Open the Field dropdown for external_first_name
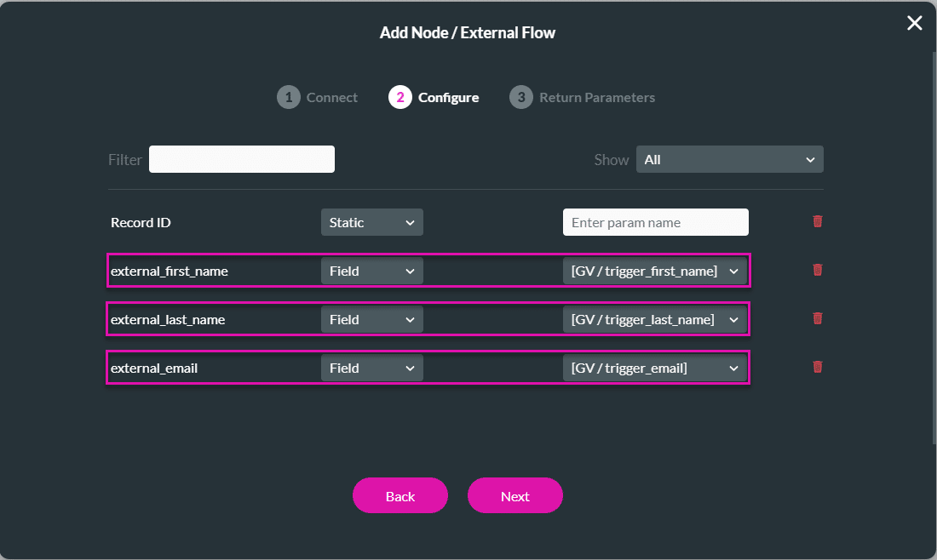 (x=372, y=270)
